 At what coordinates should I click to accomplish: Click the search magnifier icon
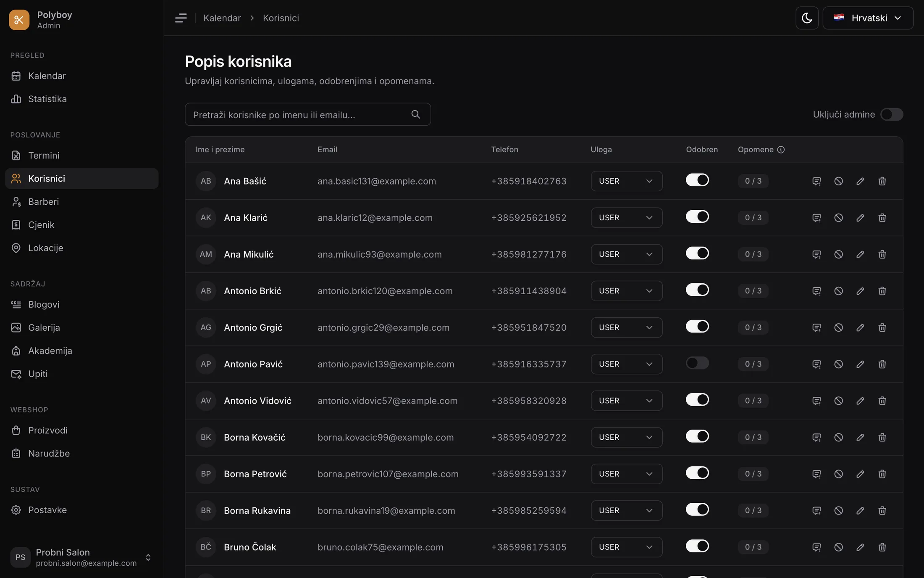[x=415, y=114]
